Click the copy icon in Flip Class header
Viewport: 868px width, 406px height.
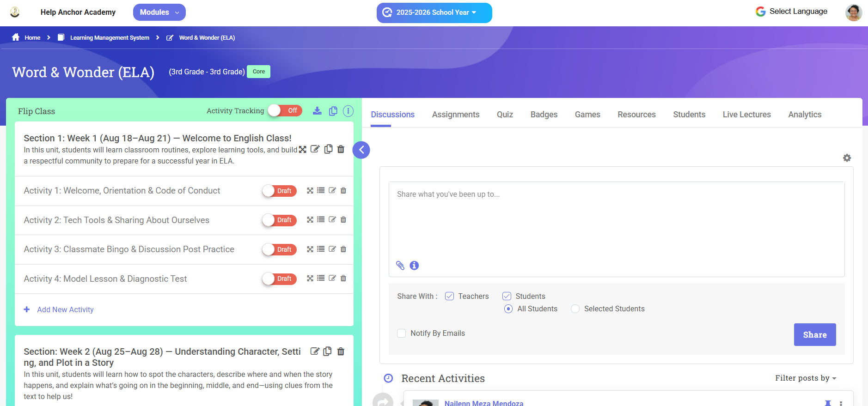333,111
